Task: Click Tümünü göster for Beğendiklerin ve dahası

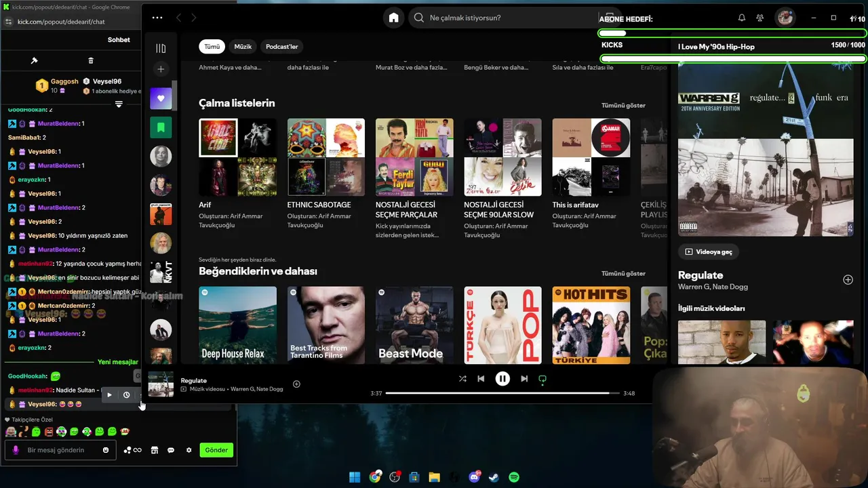Action: tap(623, 274)
